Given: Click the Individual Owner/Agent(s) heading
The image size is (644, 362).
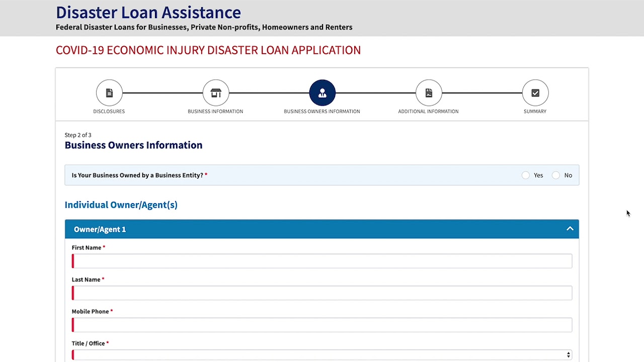Looking at the screenshot, I should click(x=121, y=205).
